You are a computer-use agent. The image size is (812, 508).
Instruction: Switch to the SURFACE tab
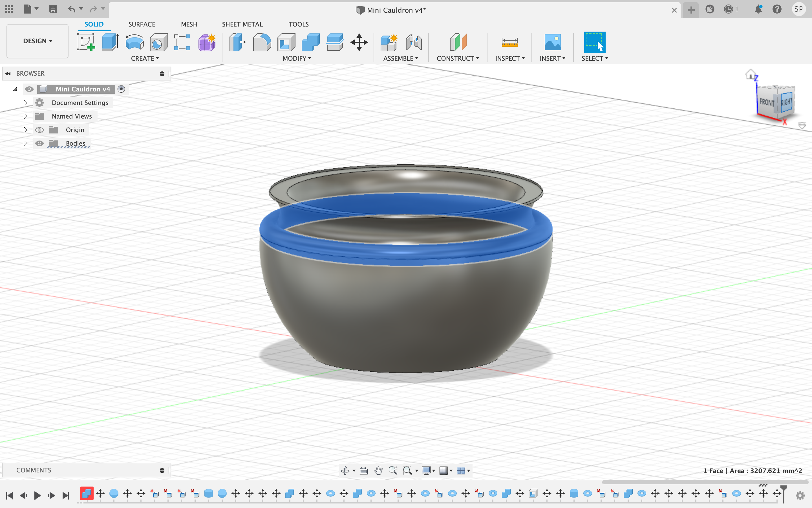142,24
